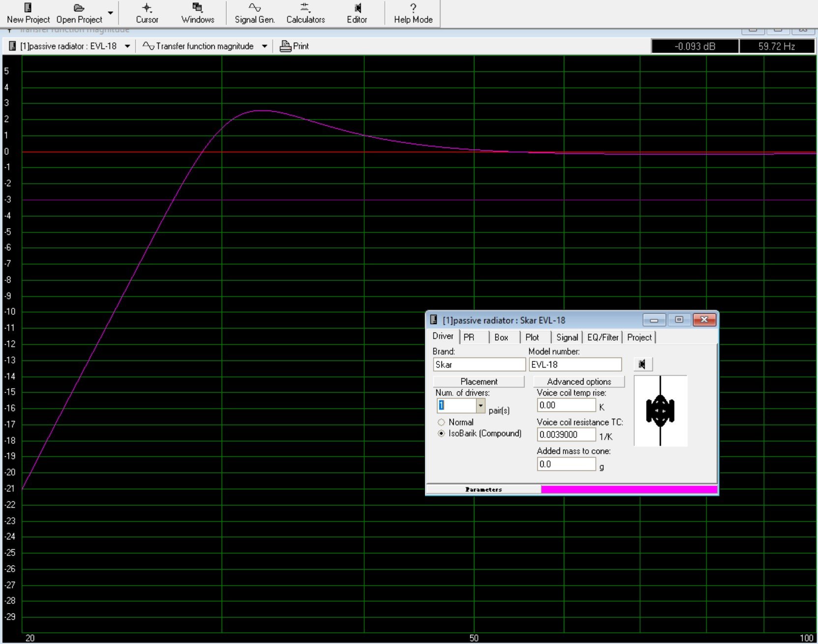Print the transfer function plot
The image size is (818, 644).
point(293,46)
